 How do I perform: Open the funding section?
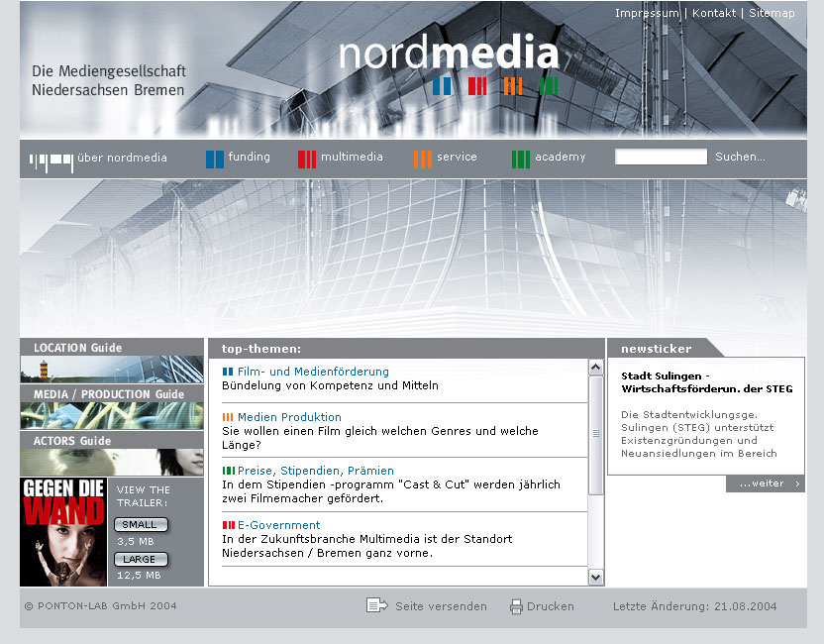click(x=250, y=157)
